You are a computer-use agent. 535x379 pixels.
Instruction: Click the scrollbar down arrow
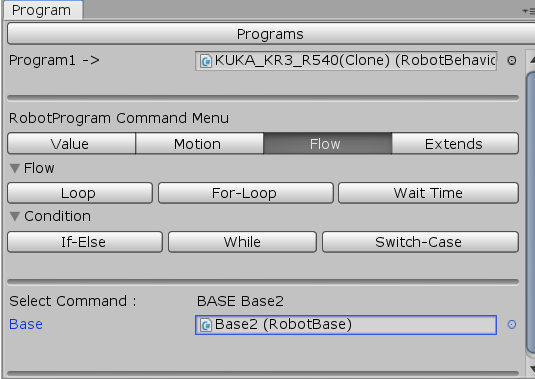(x=532, y=368)
